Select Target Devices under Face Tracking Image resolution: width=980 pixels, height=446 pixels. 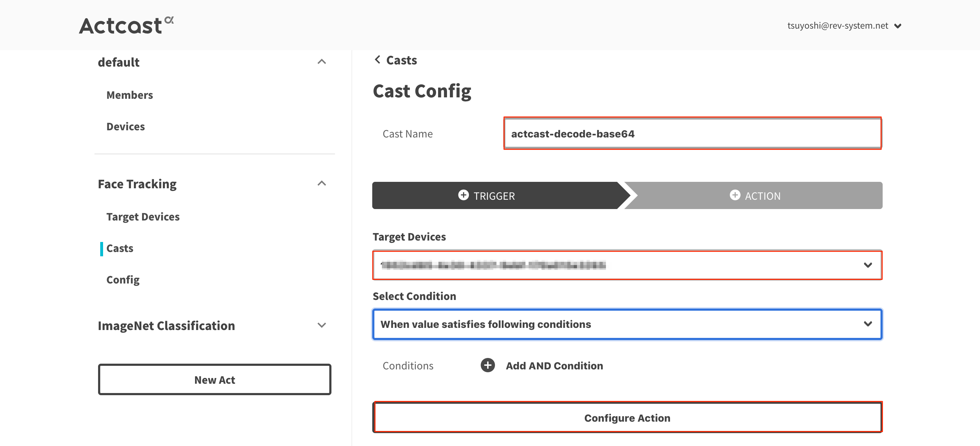click(x=143, y=217)
